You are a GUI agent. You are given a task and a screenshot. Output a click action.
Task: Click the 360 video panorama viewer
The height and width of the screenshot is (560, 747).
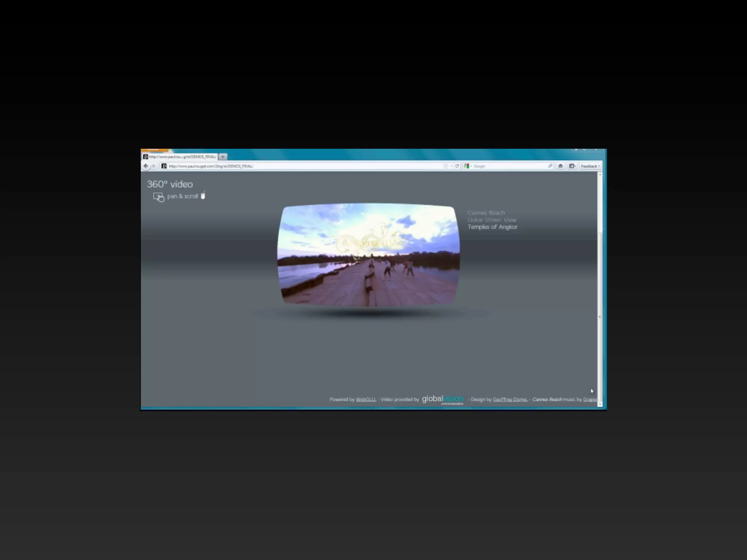368,254
